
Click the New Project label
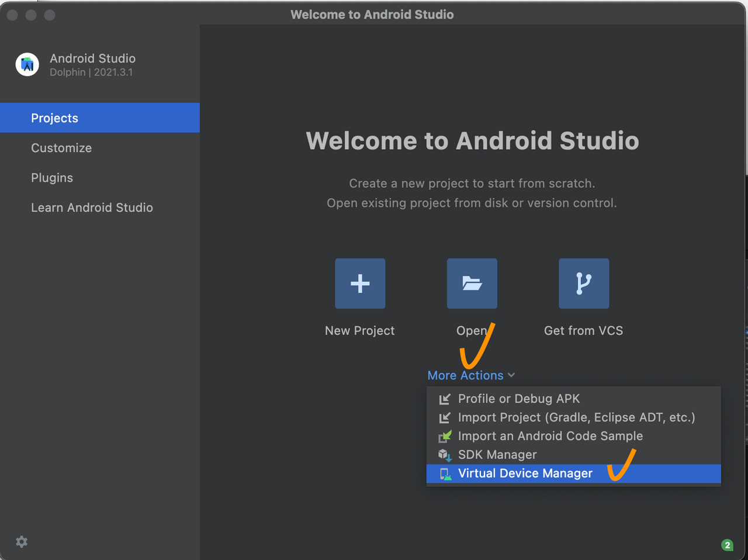click(360, 330)
